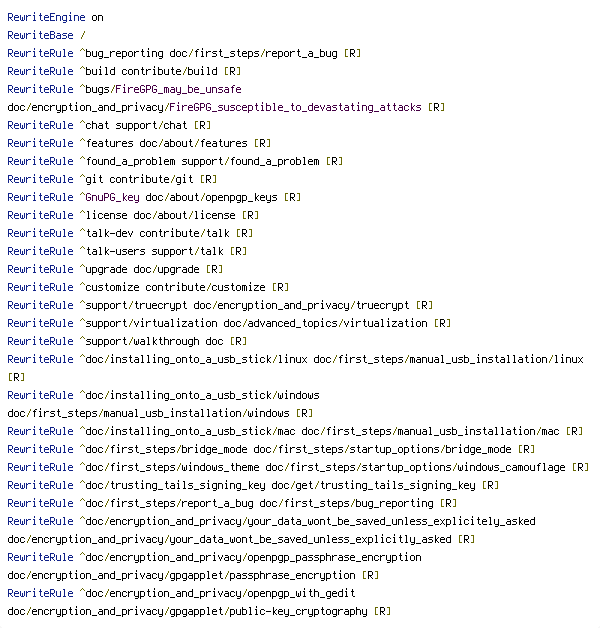Image resolution: width=600 pixels, height=628 pixels.
Task: Click the ^git rewrite pattern
Action: [90, 179]
